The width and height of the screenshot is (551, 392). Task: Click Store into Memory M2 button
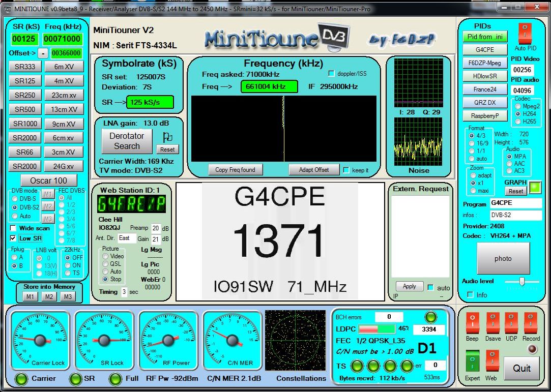[x=49, y=297]
